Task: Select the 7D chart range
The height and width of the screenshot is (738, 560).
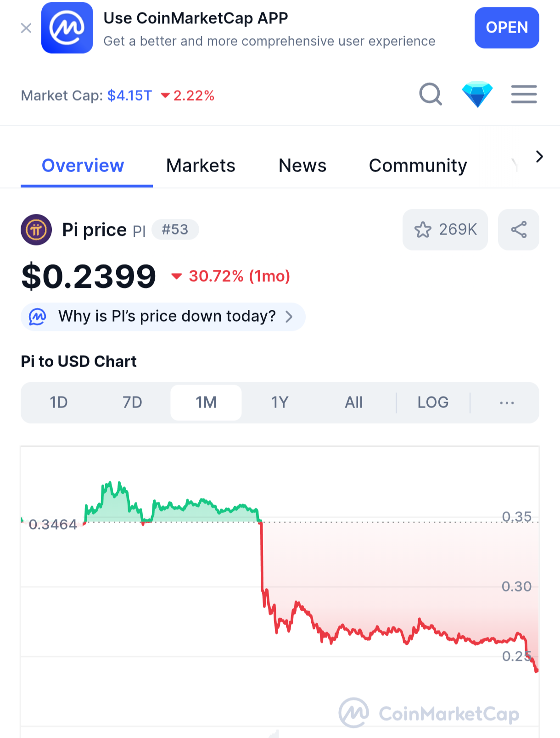Action: tap(132, 403)
